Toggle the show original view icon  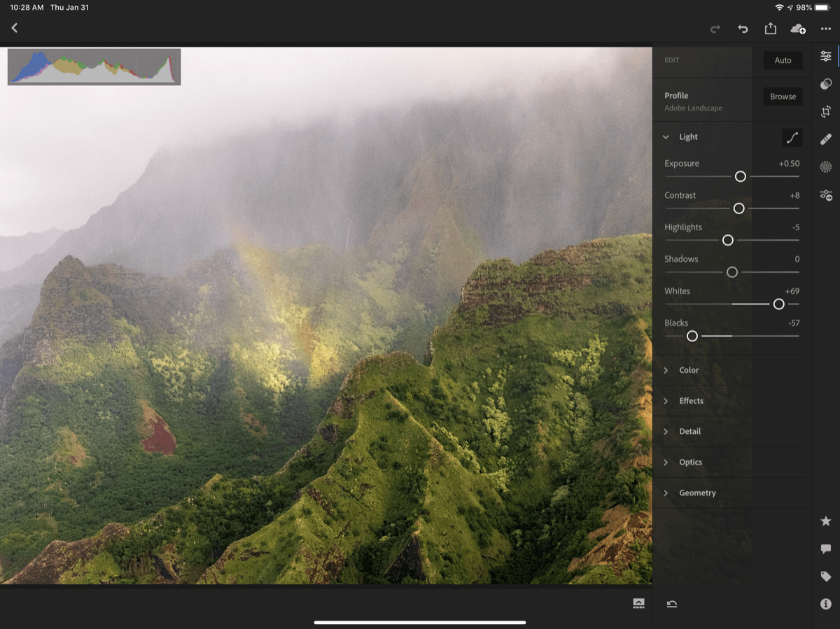pyautogui.click(x=638, y=604)
